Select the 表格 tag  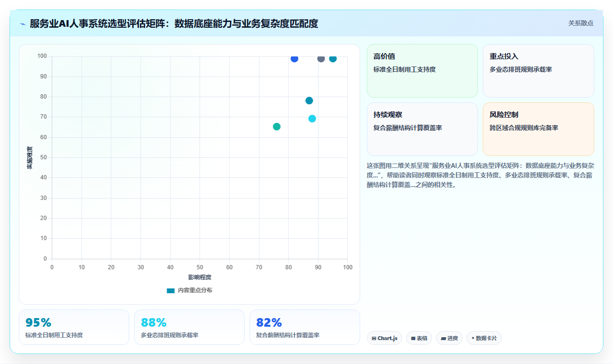point(419,338)
